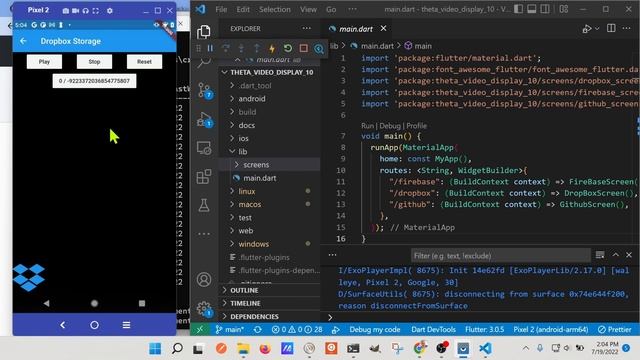Toggle secondary sidebar layout button
The width and height of the screenshot is (640, 360).
[545, 9]
